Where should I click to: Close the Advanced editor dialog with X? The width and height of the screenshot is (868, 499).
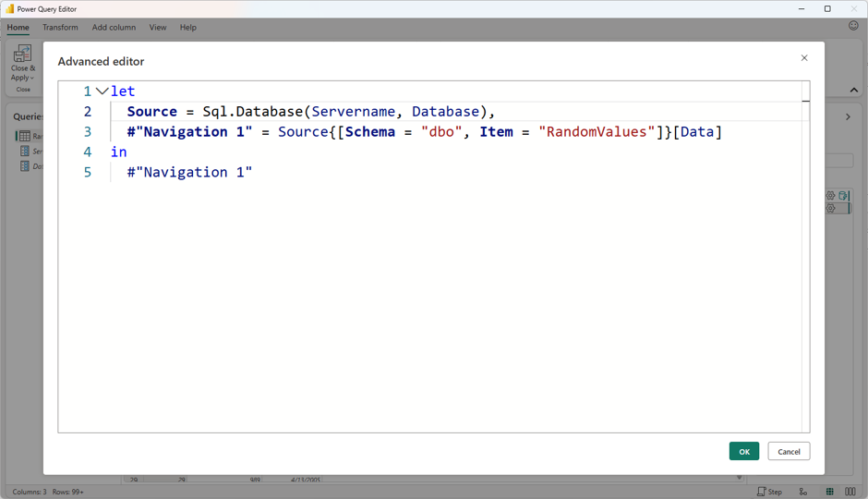point(804,57)
